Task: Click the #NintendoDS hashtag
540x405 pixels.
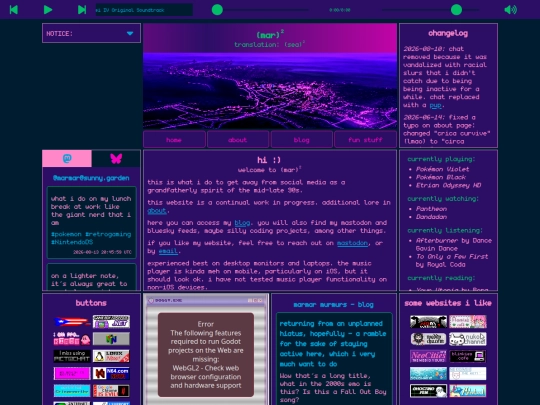Action: (72, 242)
